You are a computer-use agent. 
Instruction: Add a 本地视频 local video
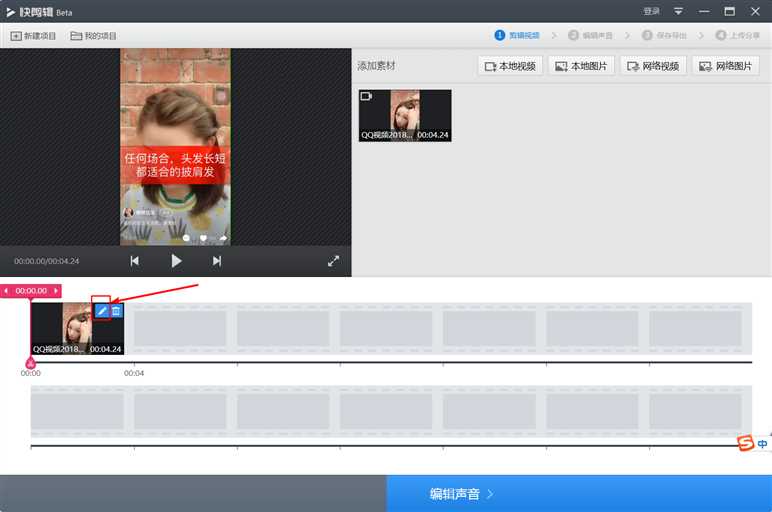[510, 66]
